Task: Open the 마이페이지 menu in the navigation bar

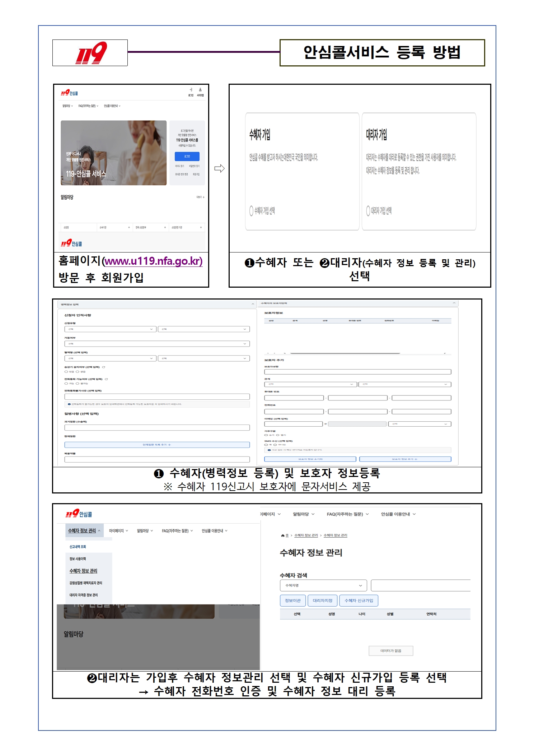Action: point(118,531)
